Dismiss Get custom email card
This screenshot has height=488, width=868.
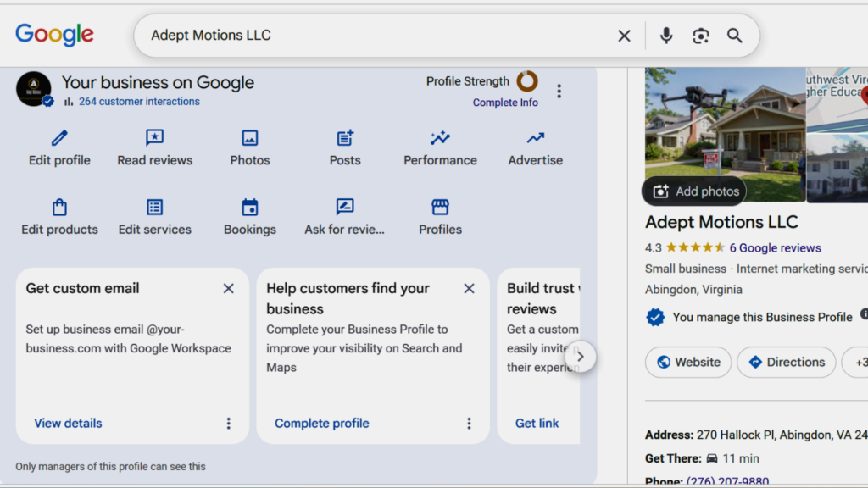point(228,288)
